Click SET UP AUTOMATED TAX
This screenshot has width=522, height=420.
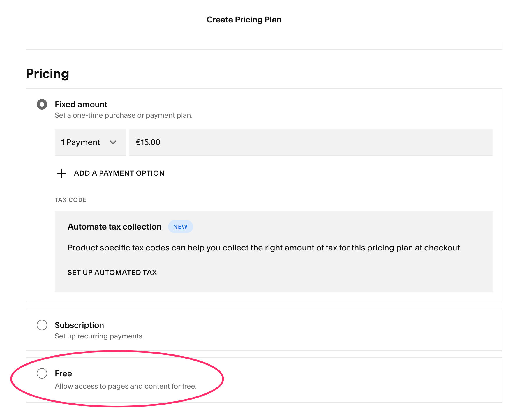(x=112, y=272)
